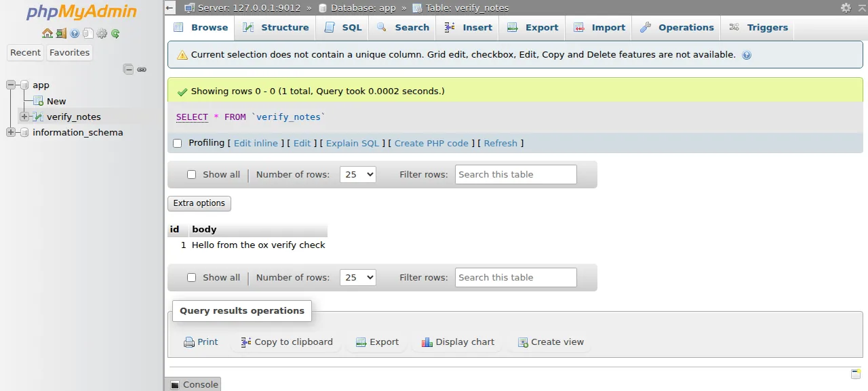This screenshot has height=391, width=868.
Task: Collapse the app database tree node
Action: tap(11, 85)
